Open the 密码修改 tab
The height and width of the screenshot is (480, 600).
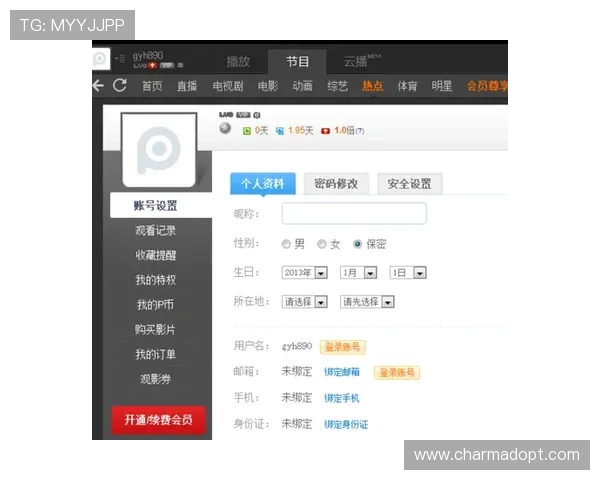pos(336,184)
